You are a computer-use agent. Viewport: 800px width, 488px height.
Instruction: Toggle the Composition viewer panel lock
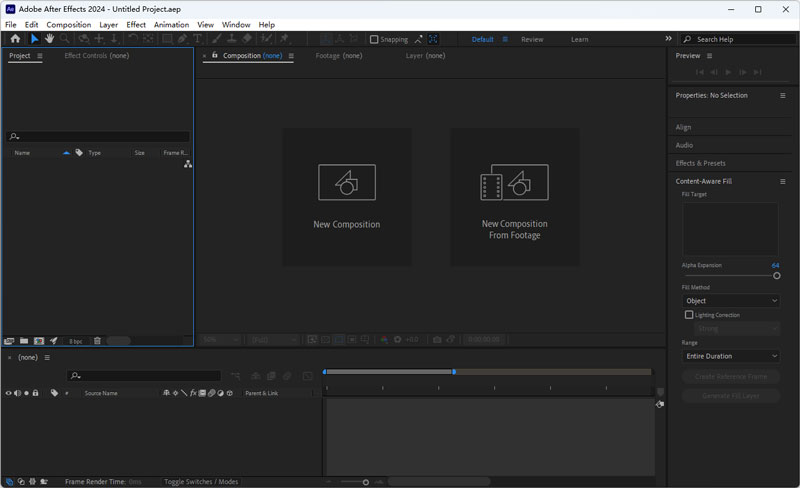point(215,55)
